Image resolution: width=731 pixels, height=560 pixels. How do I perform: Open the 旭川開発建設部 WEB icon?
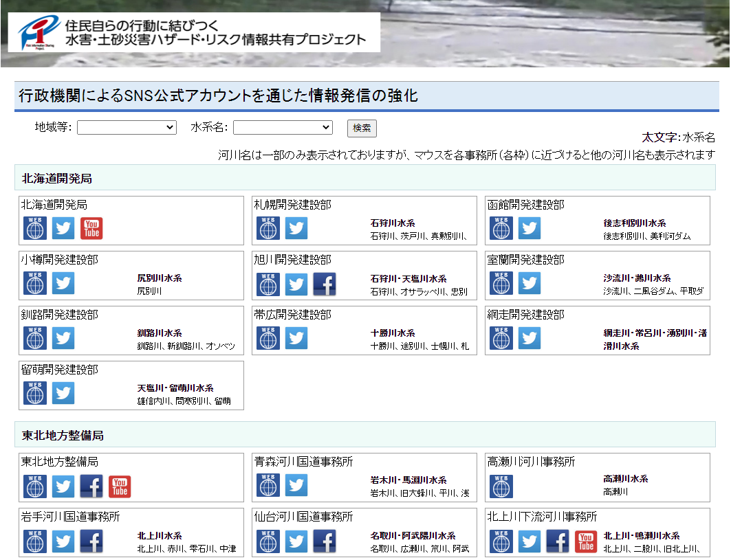tap(268, 284)
